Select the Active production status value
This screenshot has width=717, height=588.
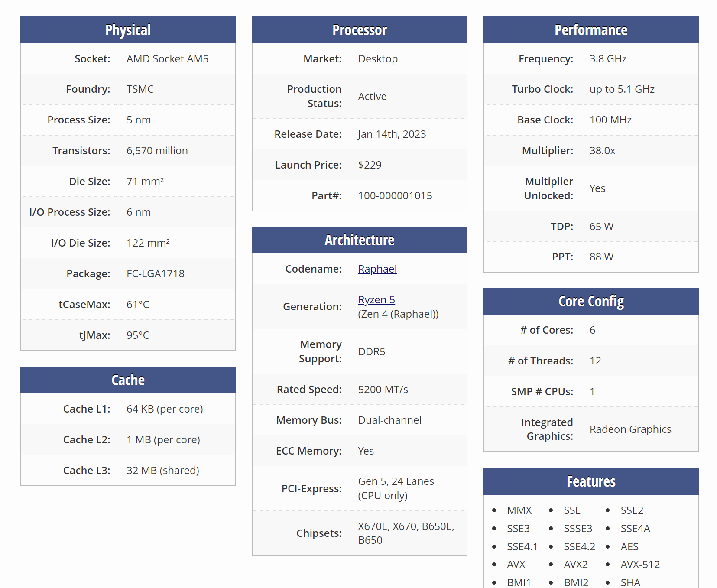372,97
